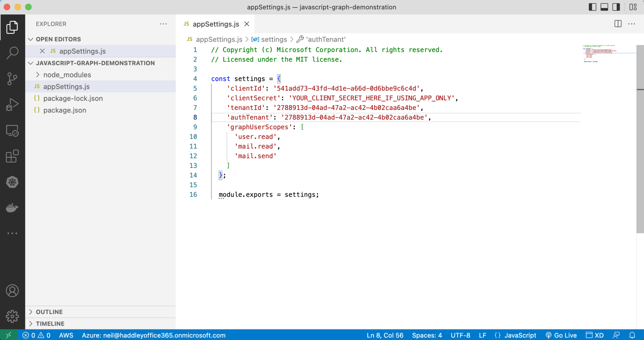
Task: Select the appSettings.js editor tab
Action: [x=216, y=24]
